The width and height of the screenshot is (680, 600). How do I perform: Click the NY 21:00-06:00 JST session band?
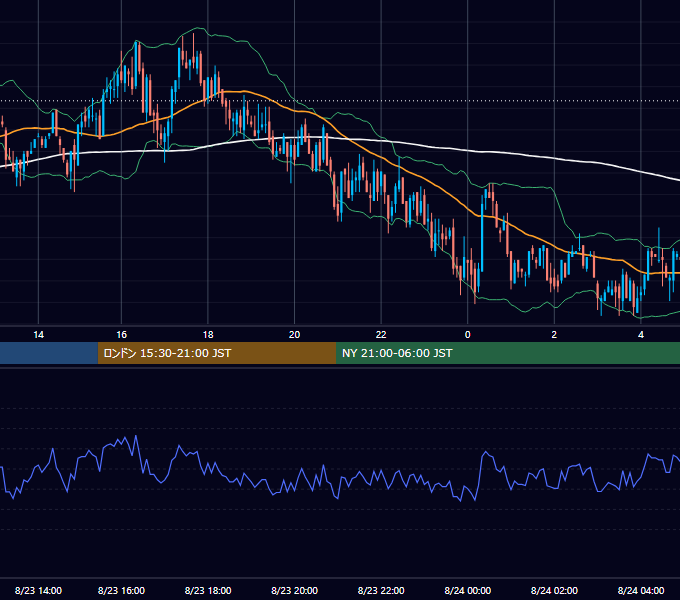point(508,353)
